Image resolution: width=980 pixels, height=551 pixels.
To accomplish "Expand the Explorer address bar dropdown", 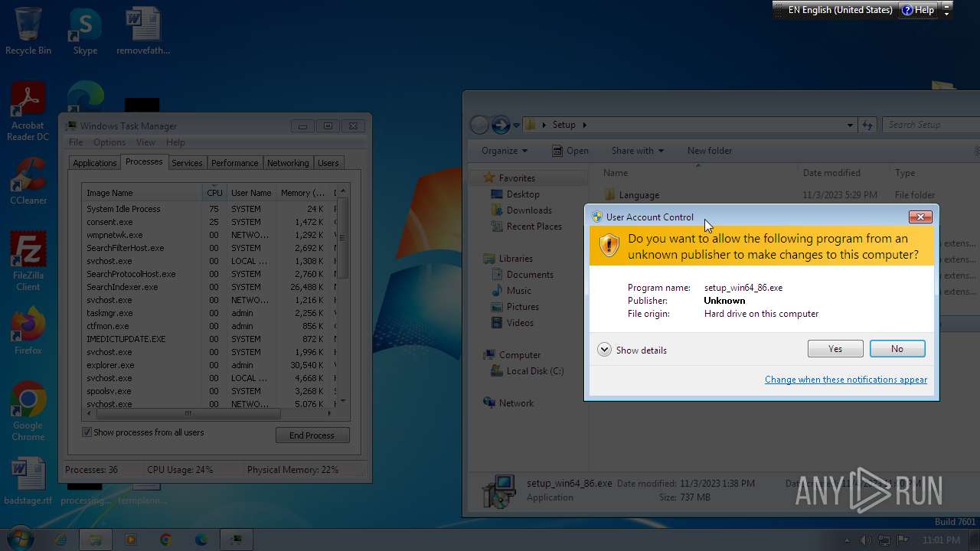I will pyautogui.click(x=850, y=125).
